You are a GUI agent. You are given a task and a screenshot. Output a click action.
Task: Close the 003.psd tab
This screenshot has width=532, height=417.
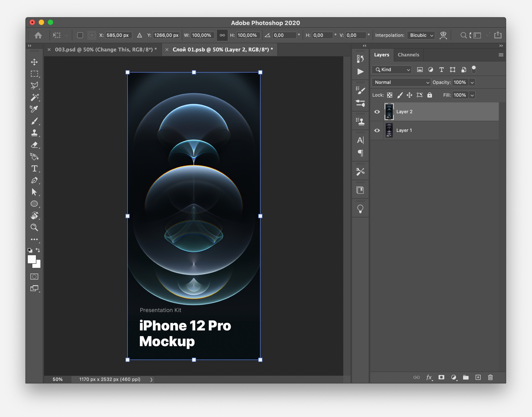(x=49, y=50)
